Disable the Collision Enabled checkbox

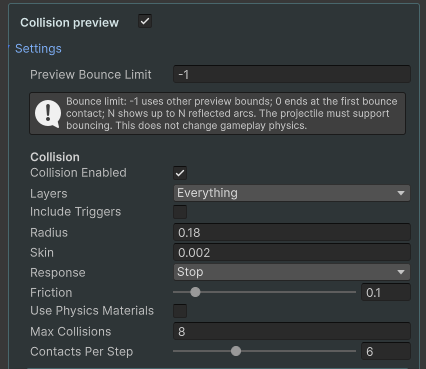[x=180, y=173]
